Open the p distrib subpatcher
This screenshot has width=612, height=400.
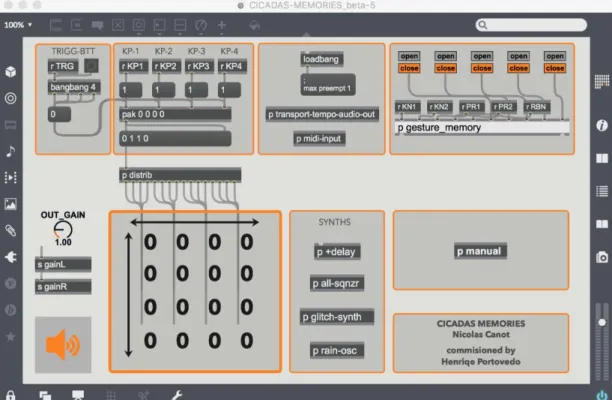point(180,175)
